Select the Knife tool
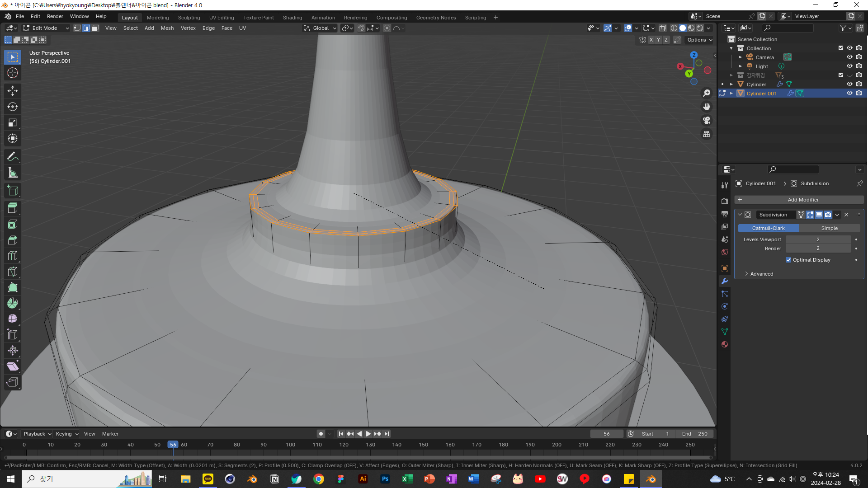The width and height of the screenshot is (868, 488). pos(13,272)
